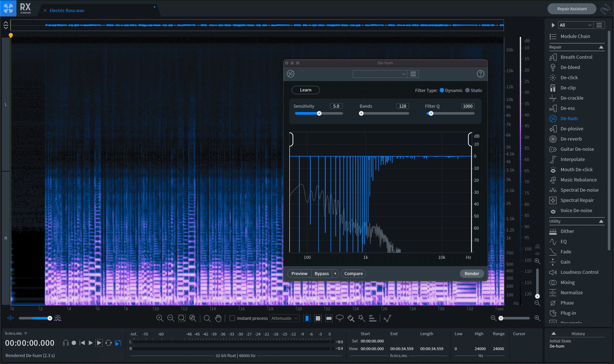Adjust the Sensitivity slider
Viewport: 614px width, 364px height.
click(x=319, y=113)
